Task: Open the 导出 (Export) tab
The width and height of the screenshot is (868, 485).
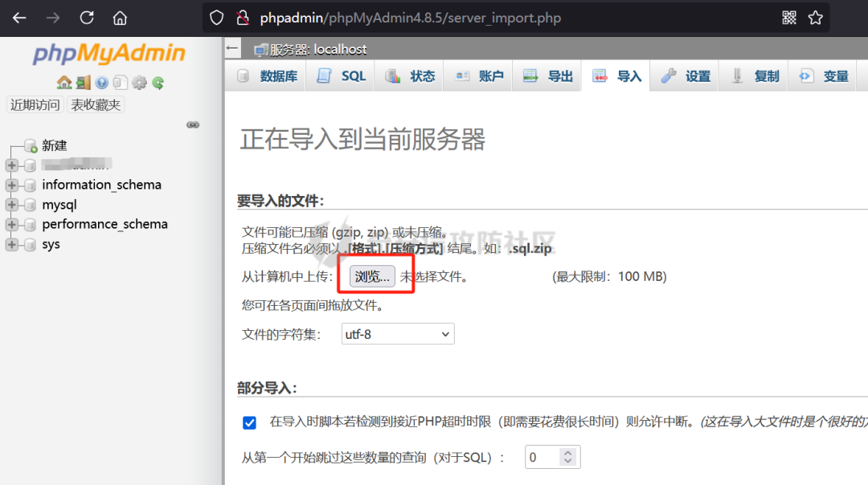Action: (549, 76)
